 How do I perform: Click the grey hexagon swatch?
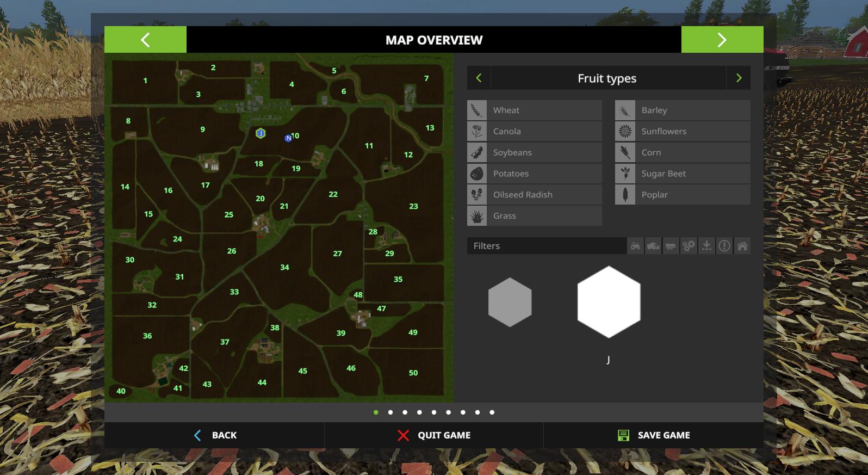(510, 303)
